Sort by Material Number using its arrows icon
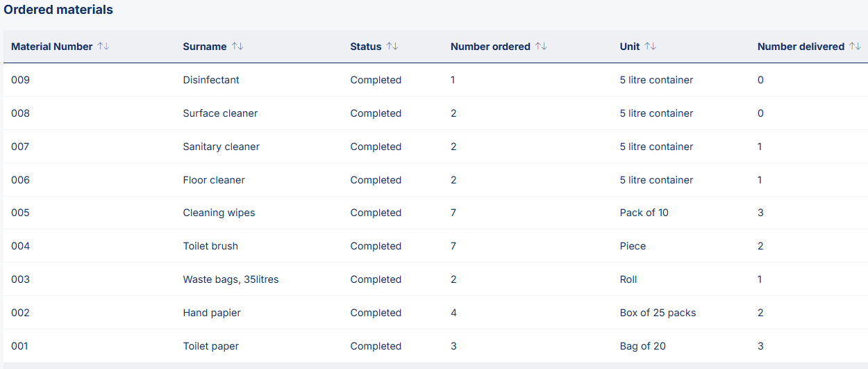The height and width of the screenshot is (369, 868). [x=103, y=47]
